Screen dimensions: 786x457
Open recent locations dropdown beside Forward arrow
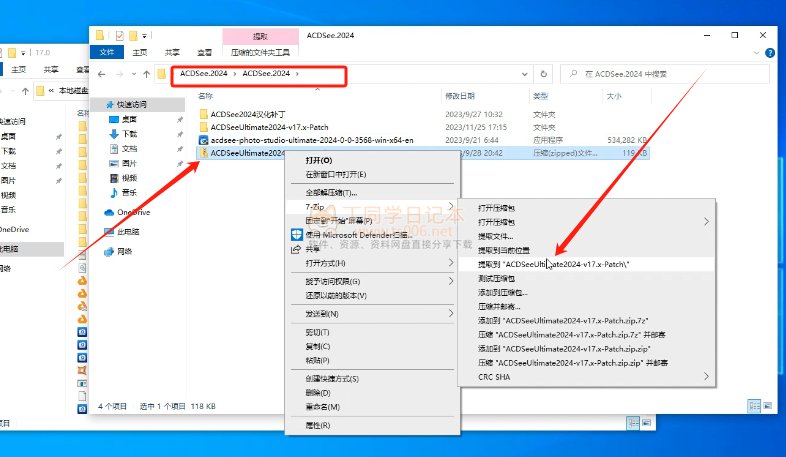tap(133, 74)
